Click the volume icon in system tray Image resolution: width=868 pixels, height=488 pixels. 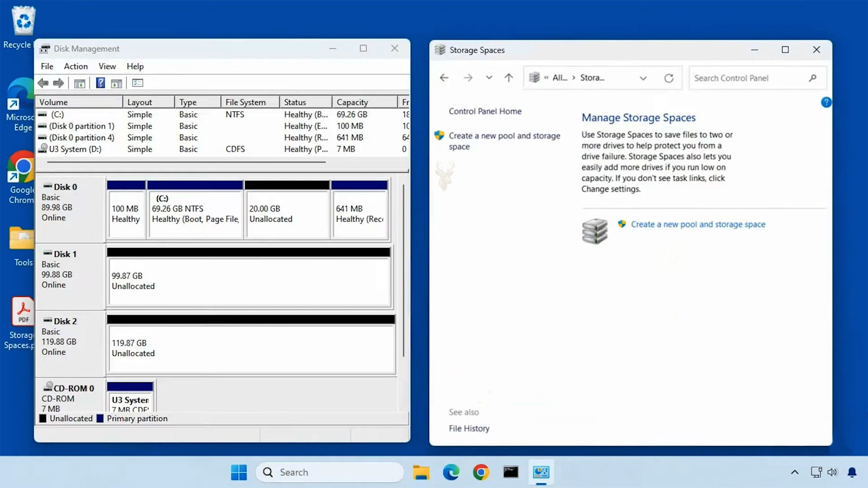click(x=833, y=472)
